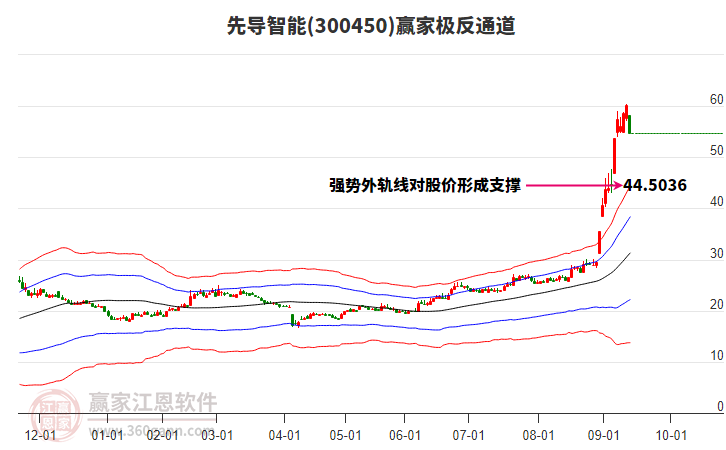Click the x-axis date 12-01
This screenshot has height=450, width=726.
(40, 435)
